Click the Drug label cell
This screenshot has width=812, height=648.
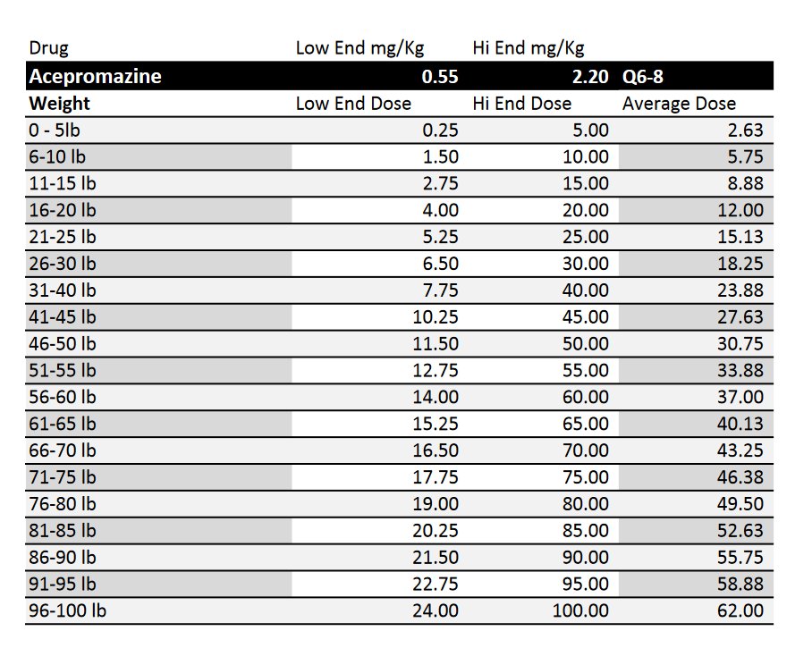49,47
